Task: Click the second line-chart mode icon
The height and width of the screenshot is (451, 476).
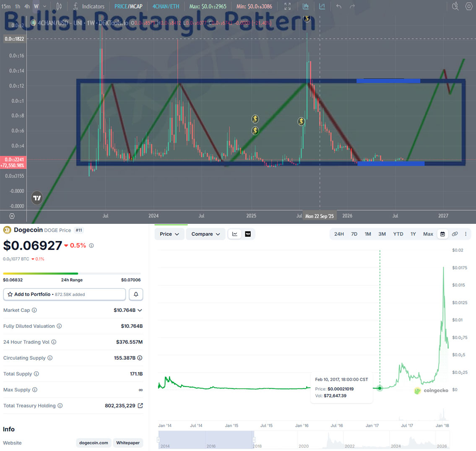Action: 322,6
